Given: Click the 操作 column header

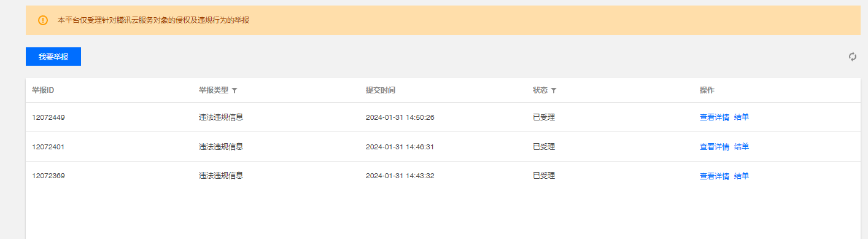Looking at the screenshot, I should click(x=707, y=90).
